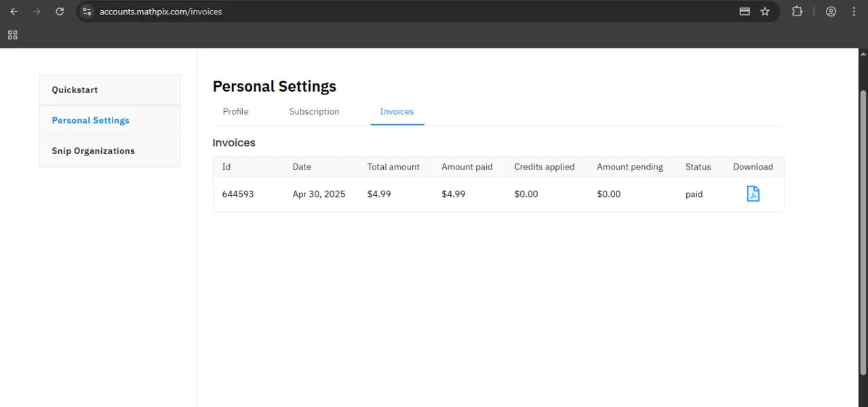Open the Chrome three-dot menu
The image size is (868, 407).
tap(854, 12)
